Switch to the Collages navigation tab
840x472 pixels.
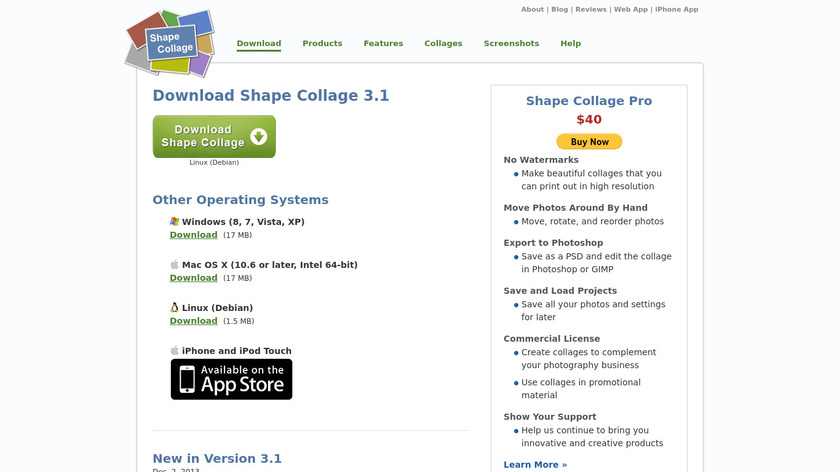(x=443, y=44)
